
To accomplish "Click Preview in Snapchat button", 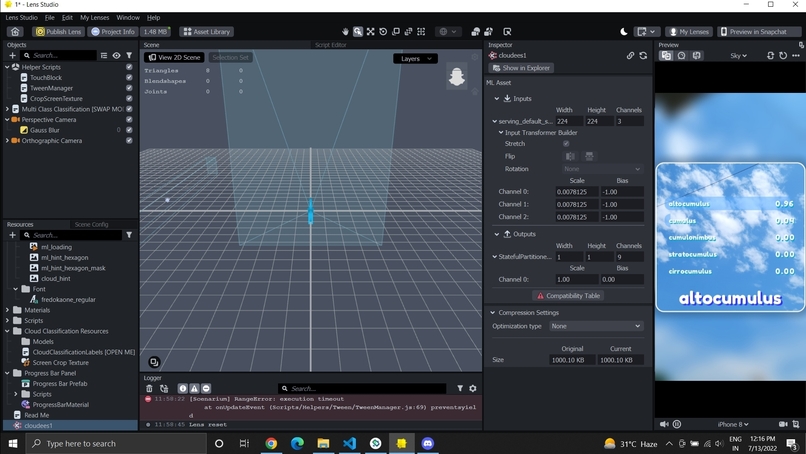I will [758, 31].
